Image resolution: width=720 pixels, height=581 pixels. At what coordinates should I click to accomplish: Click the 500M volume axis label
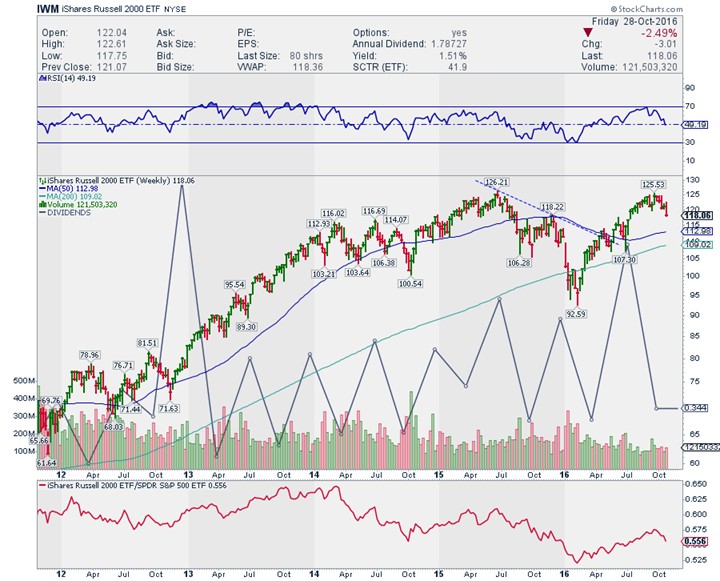point(25,381)
